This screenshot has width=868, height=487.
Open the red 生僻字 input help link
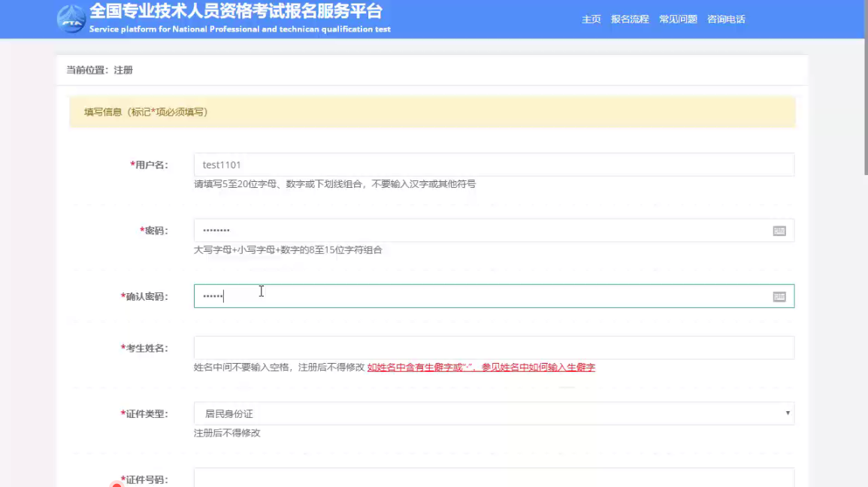click(x=481, y=368)
